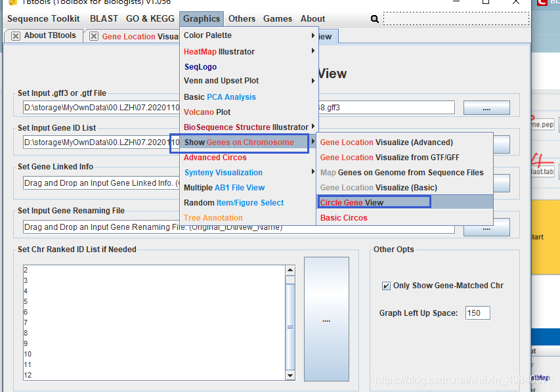
Task: Open the Sequence Toolkit menu
Action: [43, 18]
